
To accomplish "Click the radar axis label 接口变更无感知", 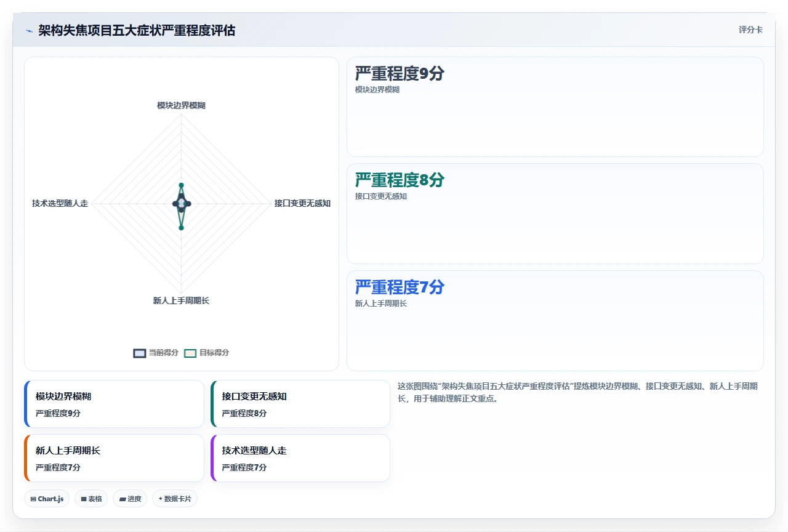I will 302,203.
